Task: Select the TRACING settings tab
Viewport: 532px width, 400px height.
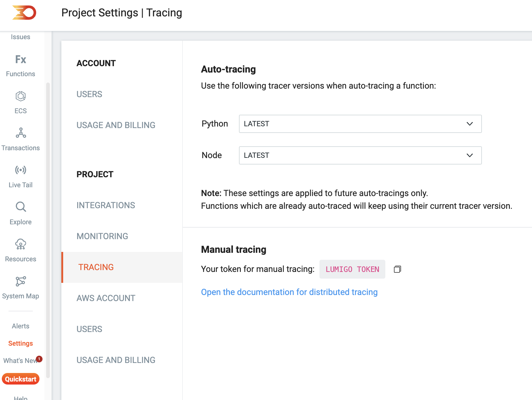Action: 96,267
